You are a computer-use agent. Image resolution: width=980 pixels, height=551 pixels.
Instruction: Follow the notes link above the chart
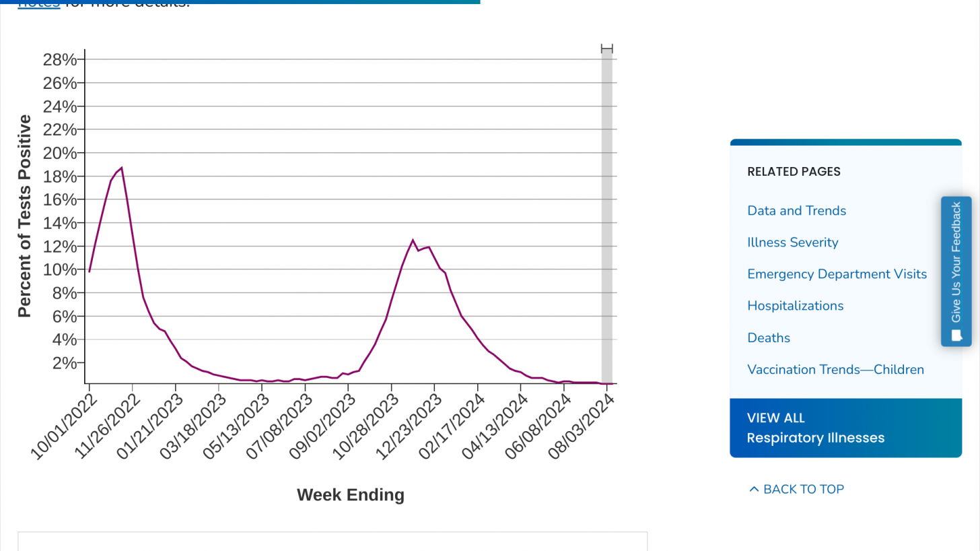pos(38,3)
